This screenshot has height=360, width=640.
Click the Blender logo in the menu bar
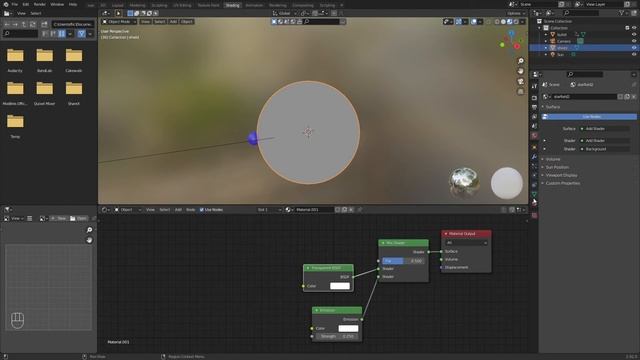[x=6, y=4]
